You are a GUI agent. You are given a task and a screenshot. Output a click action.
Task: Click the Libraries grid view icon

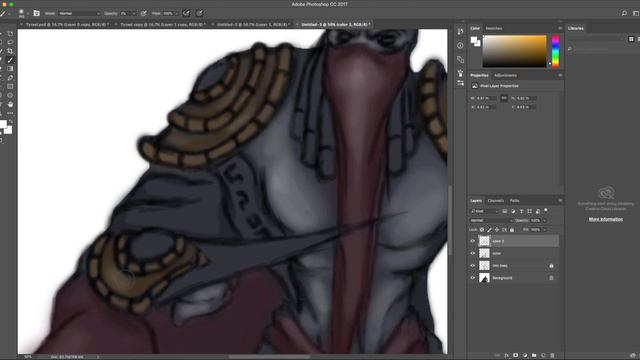pyautogui.click(x=631, y=39)
